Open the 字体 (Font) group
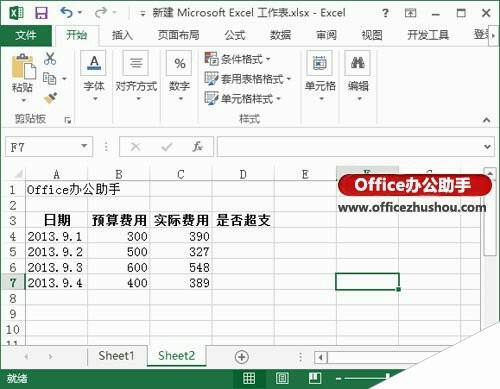The width and height of the screenshot is (500, 389). (94, 77)
